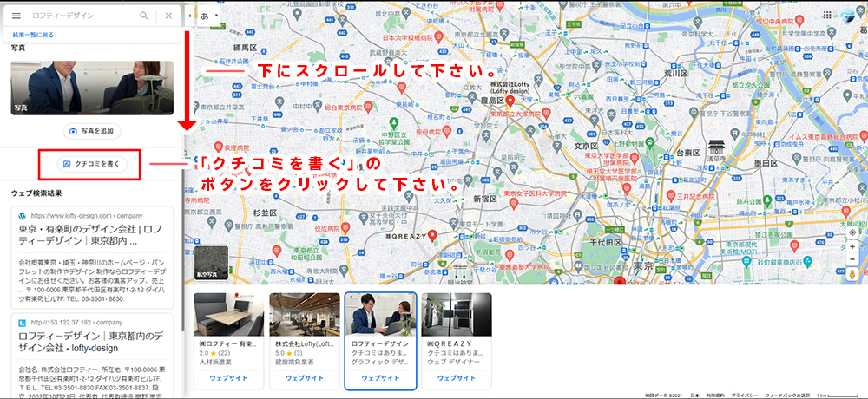This screenshot has width=868, height=399.
Task: Click the 練馬区 district label
Action: [x=246, y=47]
